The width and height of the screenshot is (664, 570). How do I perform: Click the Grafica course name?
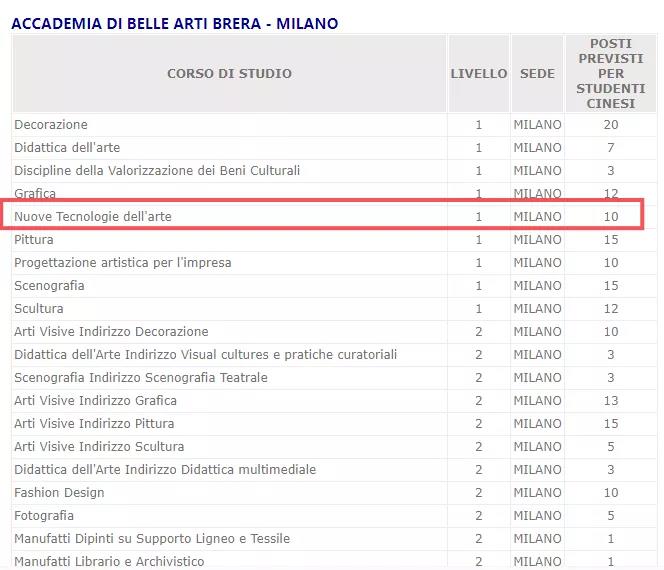[x=35, y=193]
